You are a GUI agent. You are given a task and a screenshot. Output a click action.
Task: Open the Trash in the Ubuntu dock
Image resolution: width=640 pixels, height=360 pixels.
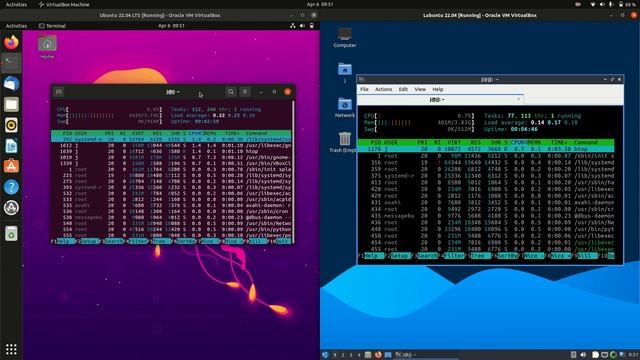(11, 233)
